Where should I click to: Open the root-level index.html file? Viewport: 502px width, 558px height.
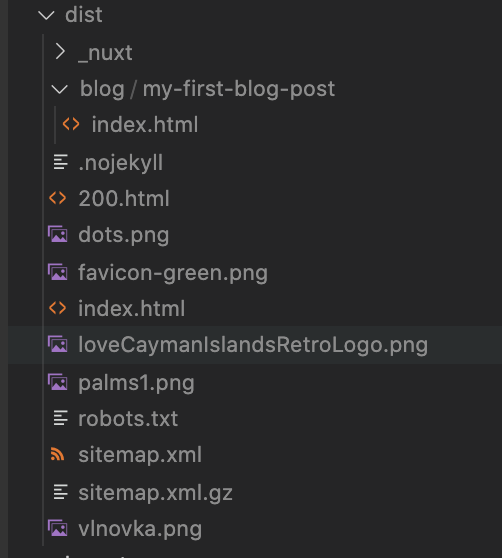click(132, 309)
